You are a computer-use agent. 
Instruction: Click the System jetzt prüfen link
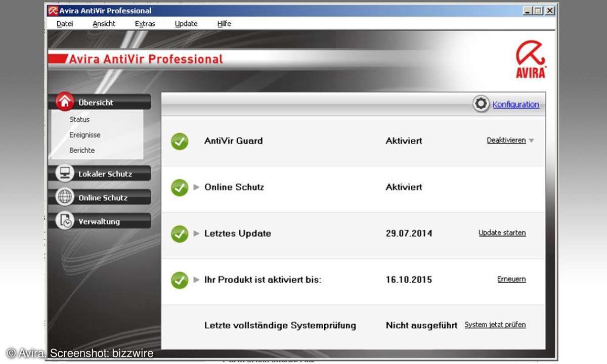click(x=495, y=325)
